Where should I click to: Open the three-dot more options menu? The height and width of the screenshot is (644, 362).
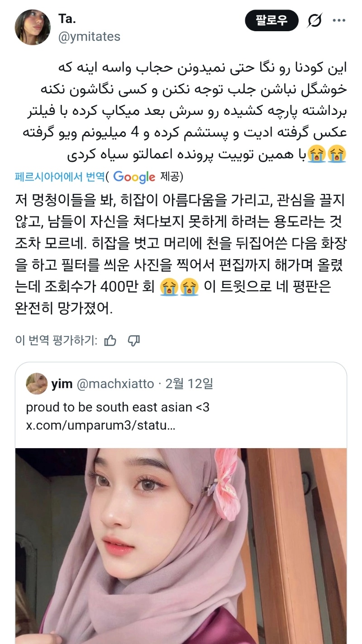(339, 20)
